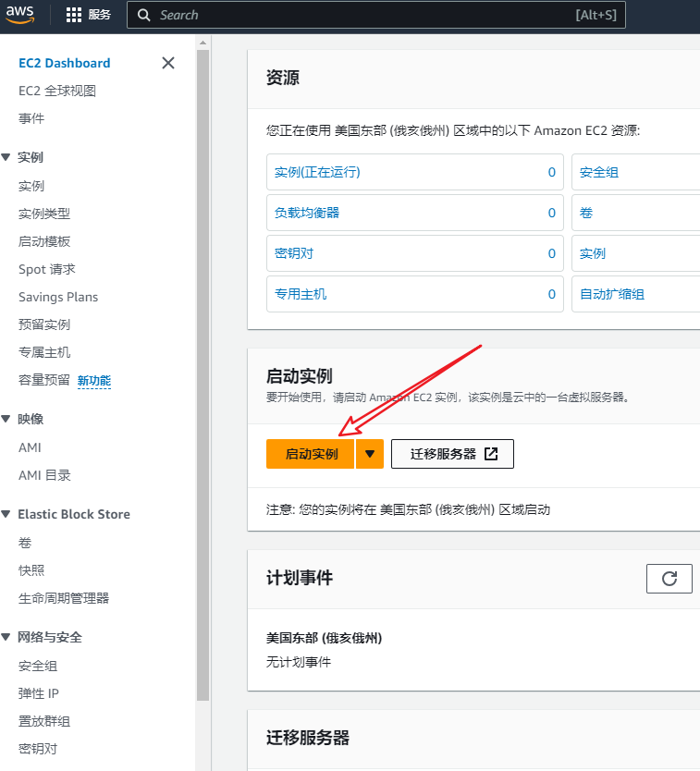Click 密钥对 resource link in 资源 panel
The height and width of the screenshot is (771, 700).
(294, 253)
